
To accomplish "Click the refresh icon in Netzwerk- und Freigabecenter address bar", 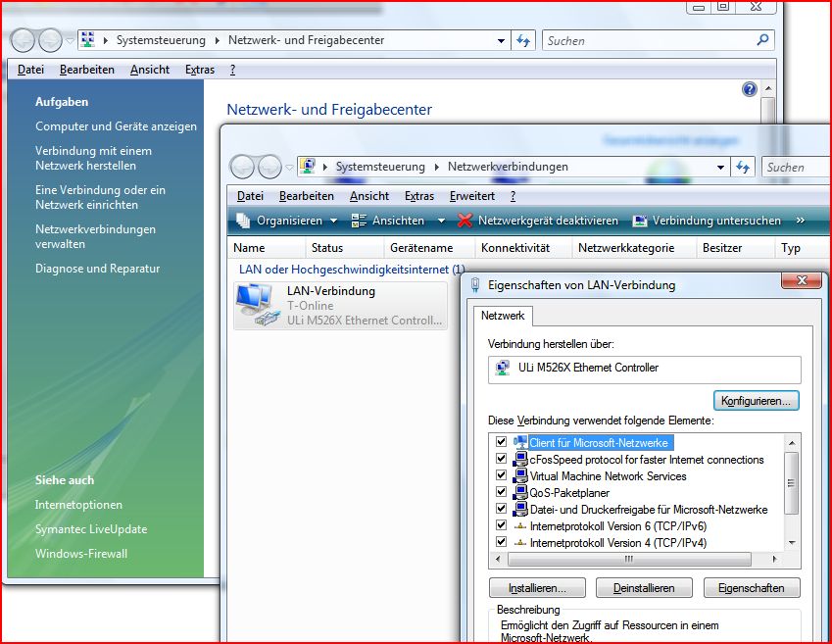I will point(523,40).
